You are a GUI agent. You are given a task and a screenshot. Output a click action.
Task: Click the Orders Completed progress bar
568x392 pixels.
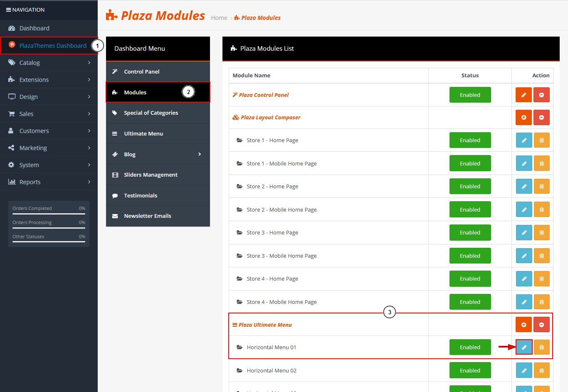(x=49, y=214)
